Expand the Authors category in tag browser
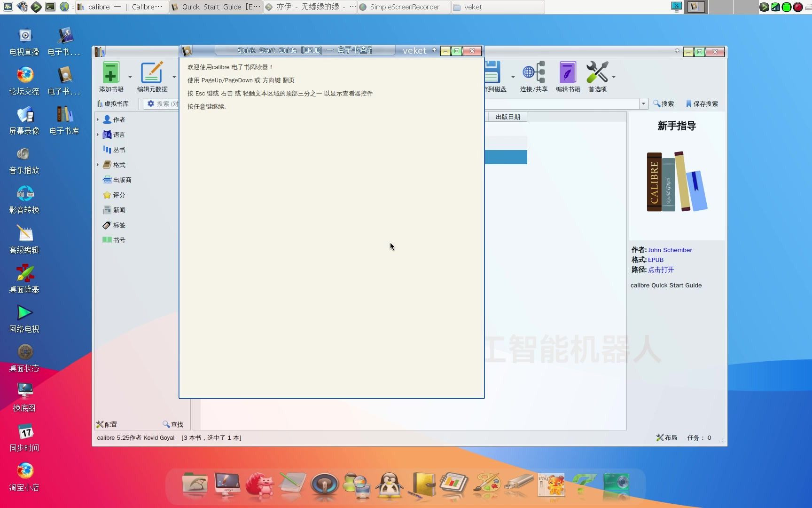 pyautogui.click(x=98, y=119)
